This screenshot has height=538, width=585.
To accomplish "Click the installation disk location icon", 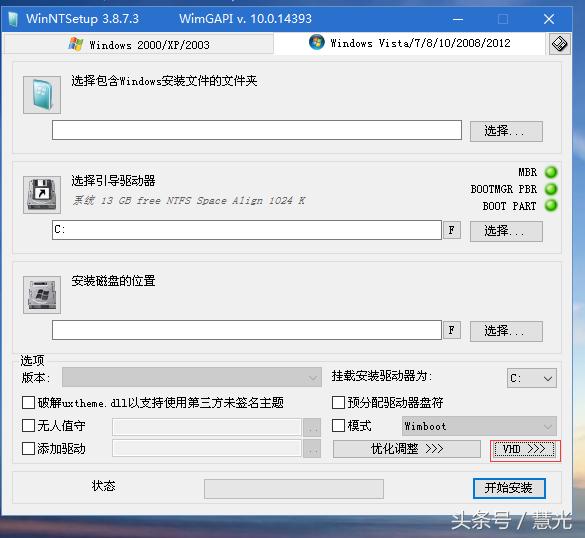I will click(42, 295).
